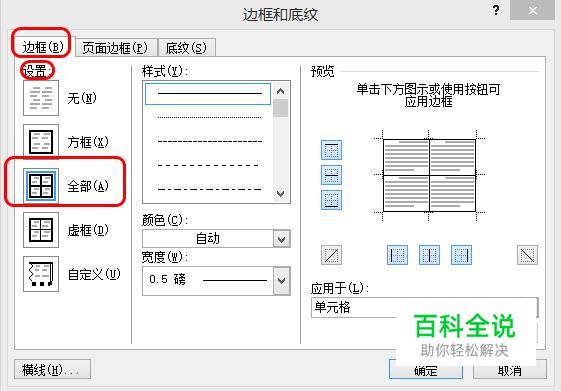The width and height of the screenshot is (561, 391).
Task: Toggle the left border button
Action: tap(397, 255)
